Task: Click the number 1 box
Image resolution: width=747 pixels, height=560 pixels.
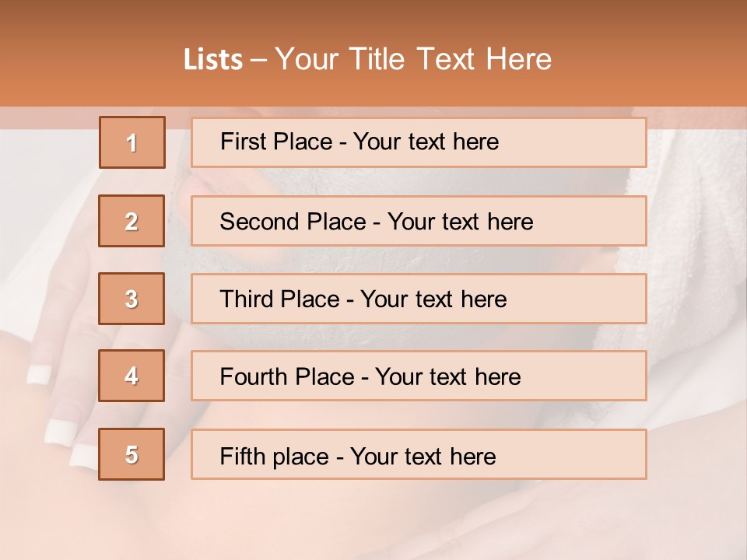Action: [132, 142]
